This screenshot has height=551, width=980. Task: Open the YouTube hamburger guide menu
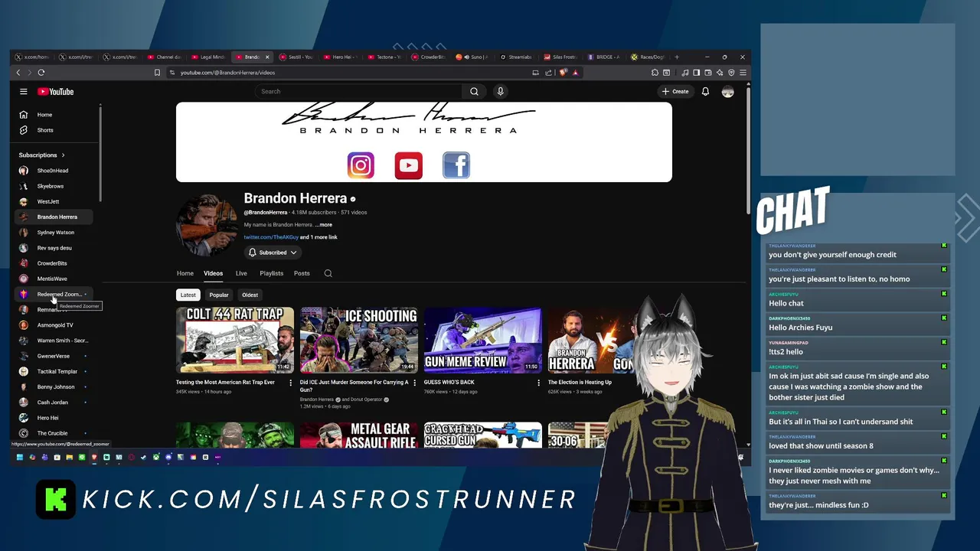pos(24,92)
